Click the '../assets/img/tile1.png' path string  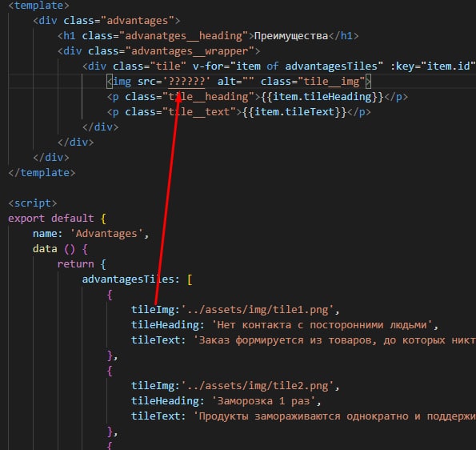pyautogui.click(x=258, y=310)
